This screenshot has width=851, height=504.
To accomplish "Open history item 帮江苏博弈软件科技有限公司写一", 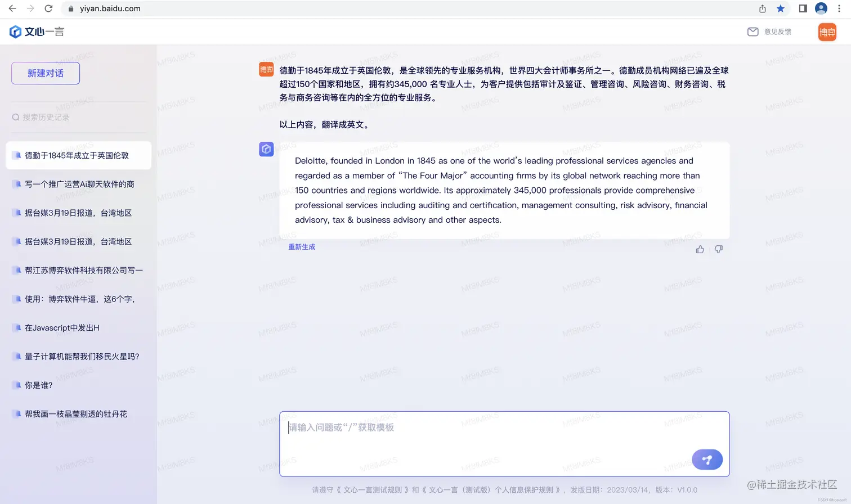I will [x=78, y=270].
